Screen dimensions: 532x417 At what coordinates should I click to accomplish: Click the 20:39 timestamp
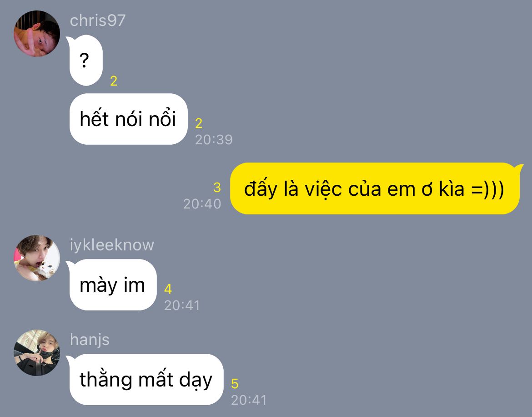214,140
